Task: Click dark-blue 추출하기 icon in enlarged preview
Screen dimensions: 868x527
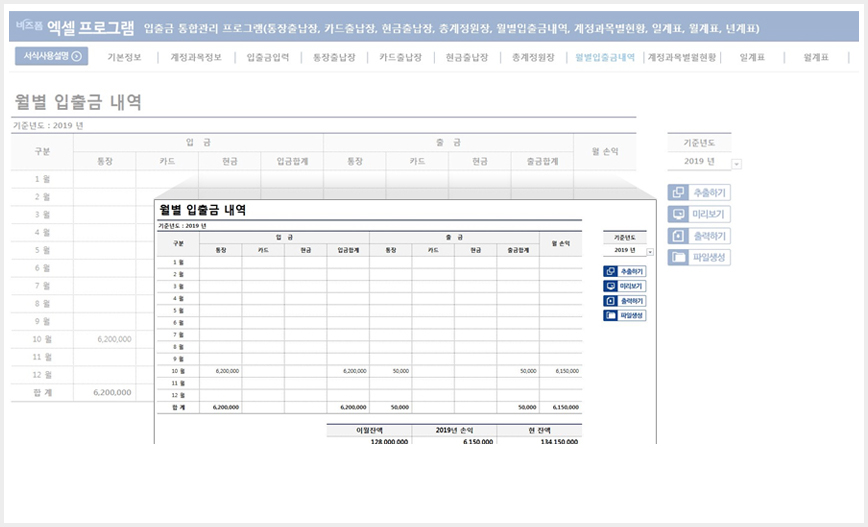Action: pyautogui.click(x=610, y=271)
